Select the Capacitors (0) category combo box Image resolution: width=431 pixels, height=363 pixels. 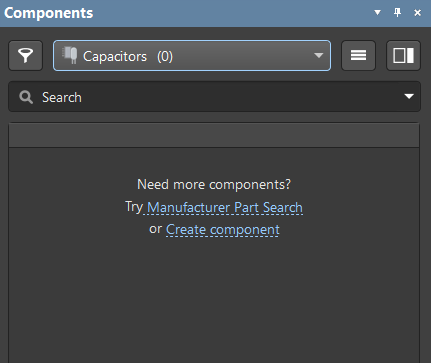(192, 56)
